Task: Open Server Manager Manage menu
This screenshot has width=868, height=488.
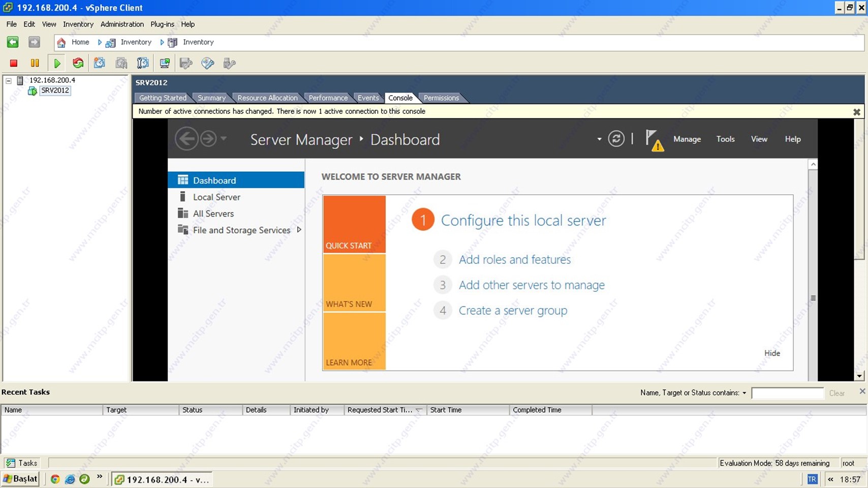Action: point(687,139)
